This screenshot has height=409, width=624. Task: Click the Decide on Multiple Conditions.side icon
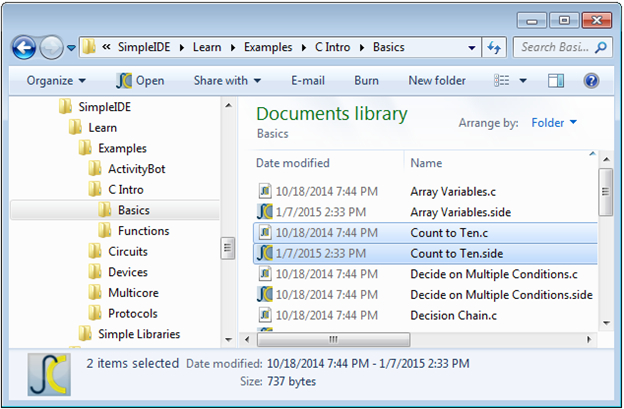pos(265,294)
